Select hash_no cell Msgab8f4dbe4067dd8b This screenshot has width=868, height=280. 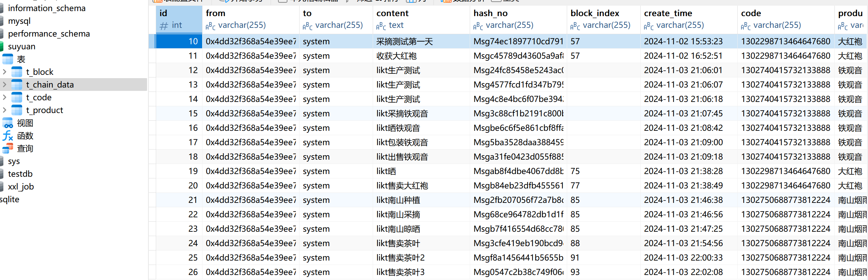click(x=518, y=171)
